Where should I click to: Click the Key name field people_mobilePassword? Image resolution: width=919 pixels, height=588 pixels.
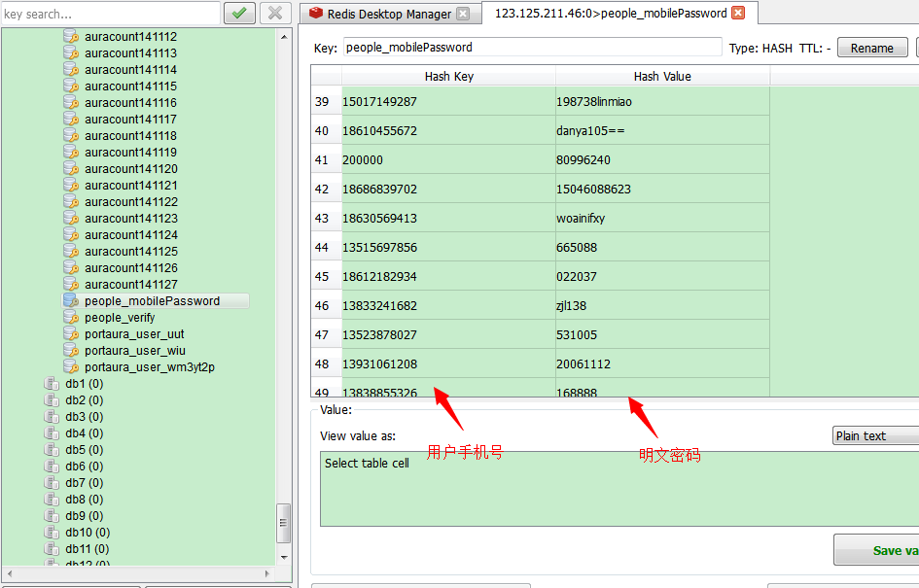[532, 48]
